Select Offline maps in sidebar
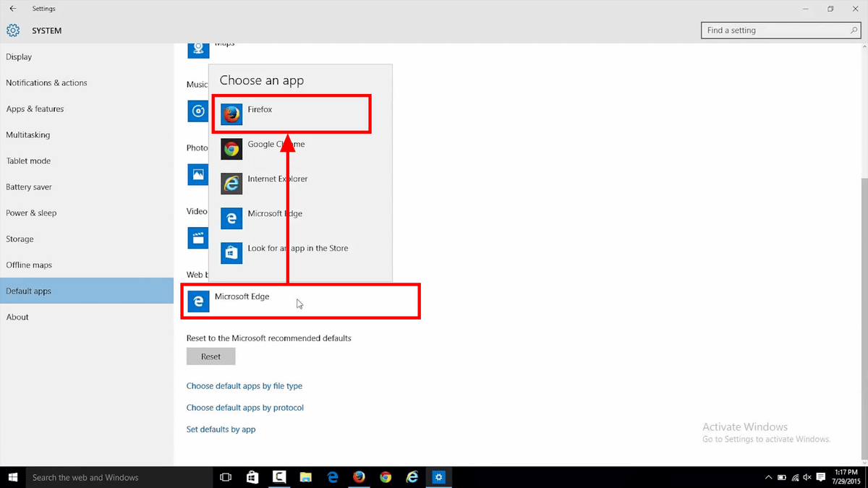 [87, 265]
